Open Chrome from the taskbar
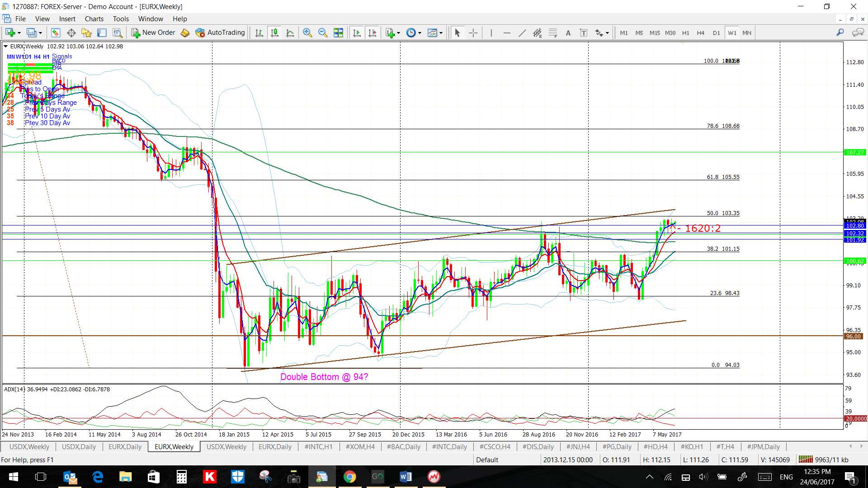Viewport: 868px width, 488px height. click(349, 477)
